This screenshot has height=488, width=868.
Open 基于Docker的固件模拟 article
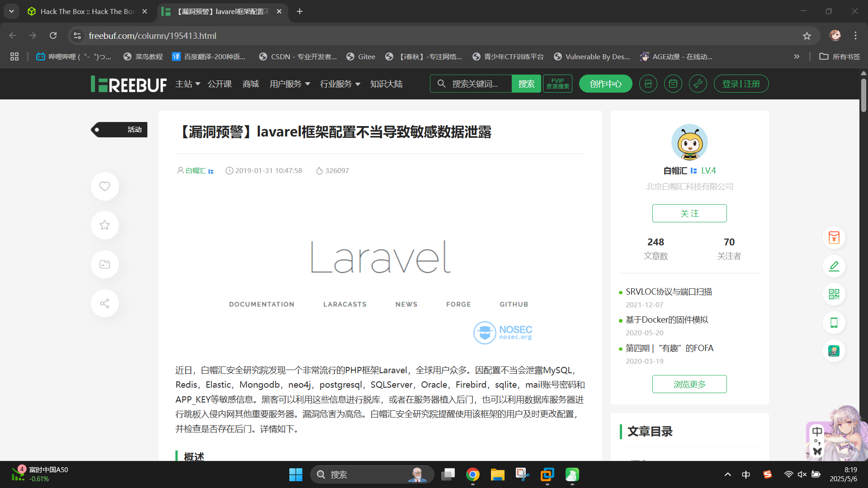pyautogui.click(x=667, y=320)
